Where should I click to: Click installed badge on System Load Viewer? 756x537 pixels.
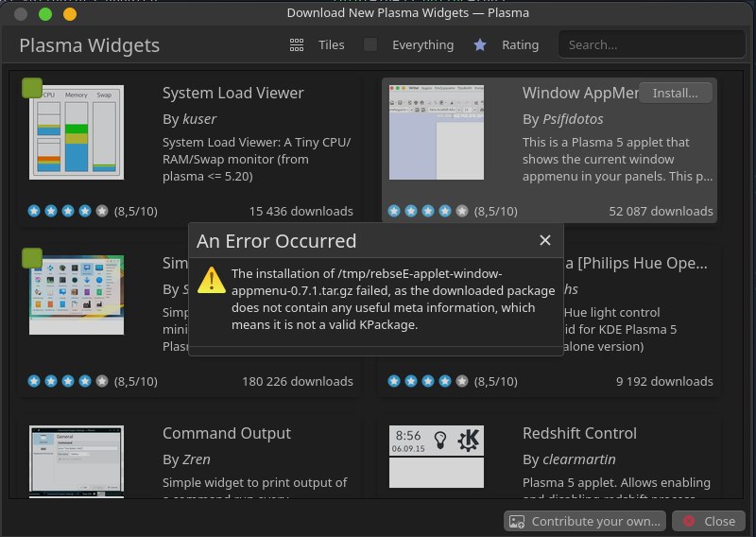click(32, 88)
